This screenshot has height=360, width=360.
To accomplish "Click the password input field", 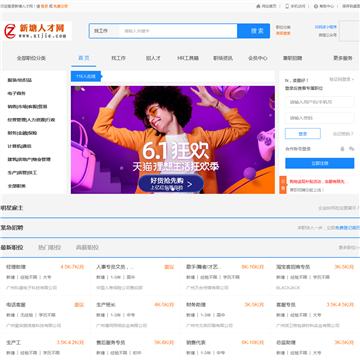I will (319, 118).
